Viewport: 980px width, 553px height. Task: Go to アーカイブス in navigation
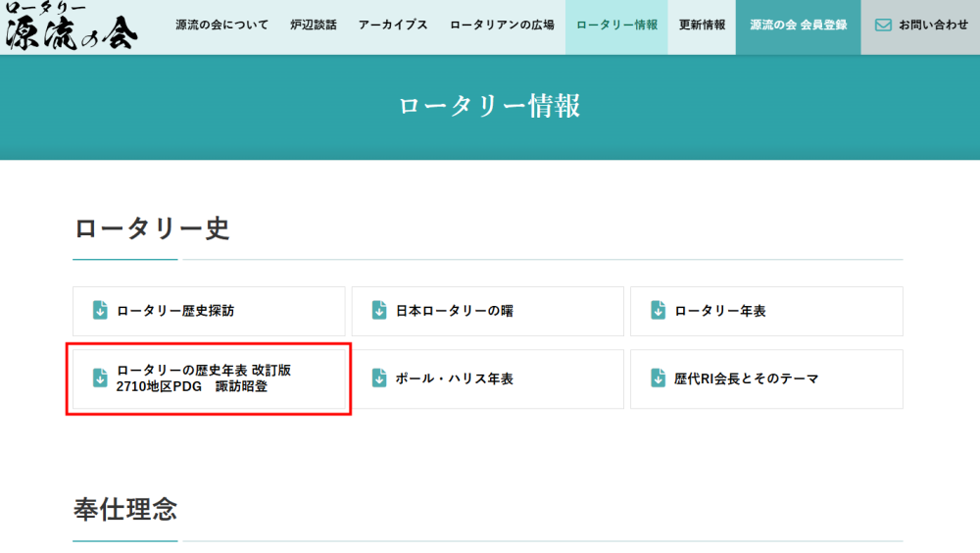point(393,25)
